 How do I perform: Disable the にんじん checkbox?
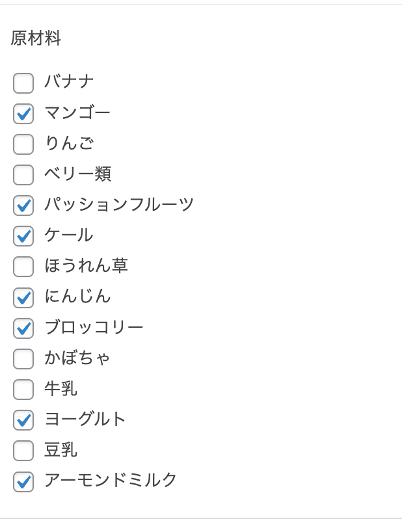23,297
